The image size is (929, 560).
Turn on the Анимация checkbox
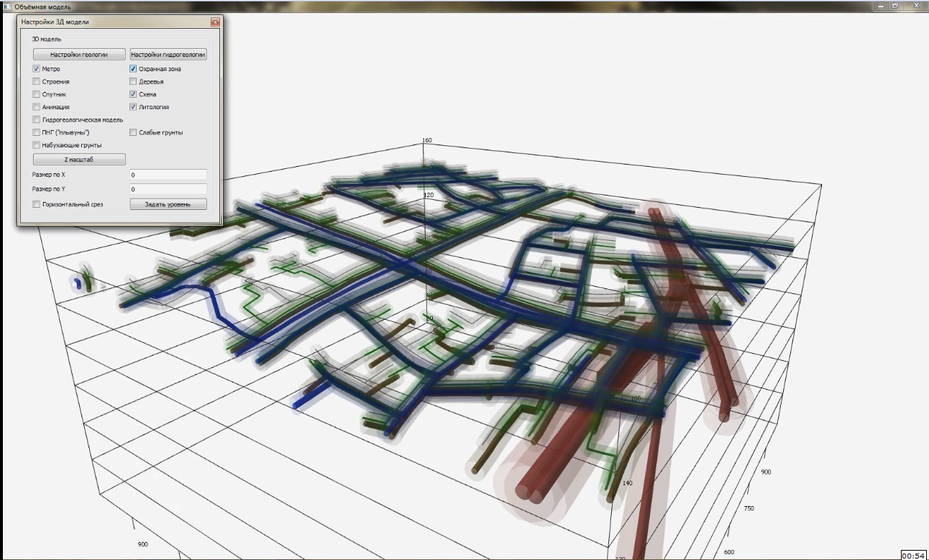(37, 107)
